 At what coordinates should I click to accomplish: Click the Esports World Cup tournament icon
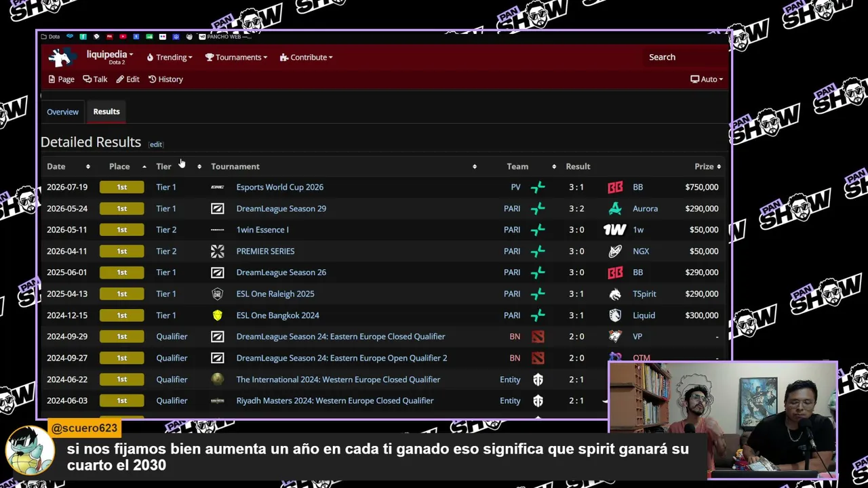(217, 187)
